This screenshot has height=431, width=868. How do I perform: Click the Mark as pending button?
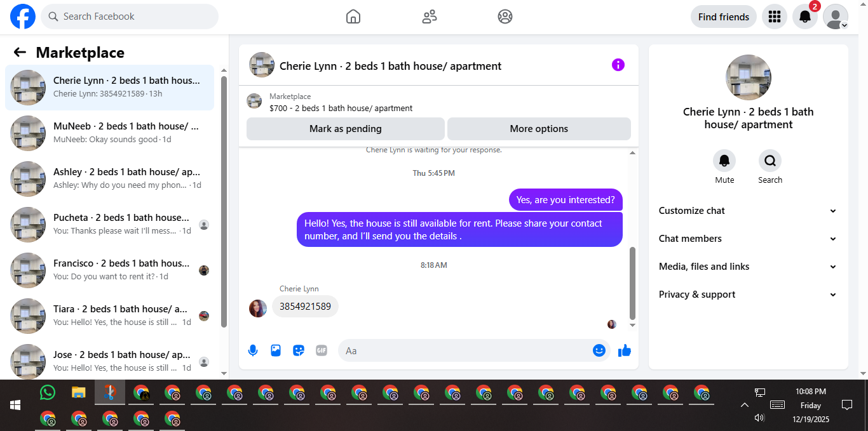[x=346, y=129]
